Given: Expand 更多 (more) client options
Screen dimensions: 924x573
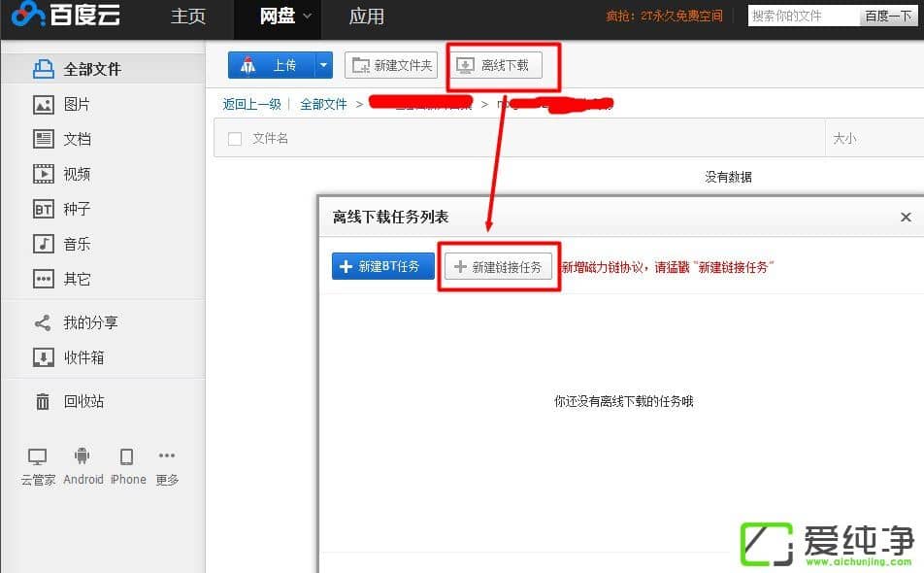Looking at the screenshot, I should click(x=167, y=456).
